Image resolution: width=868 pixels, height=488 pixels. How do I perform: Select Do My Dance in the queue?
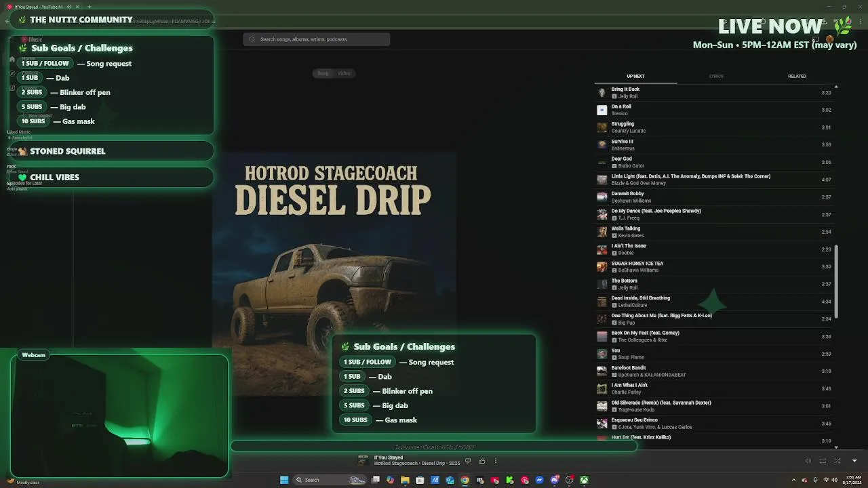pos(715,214)
